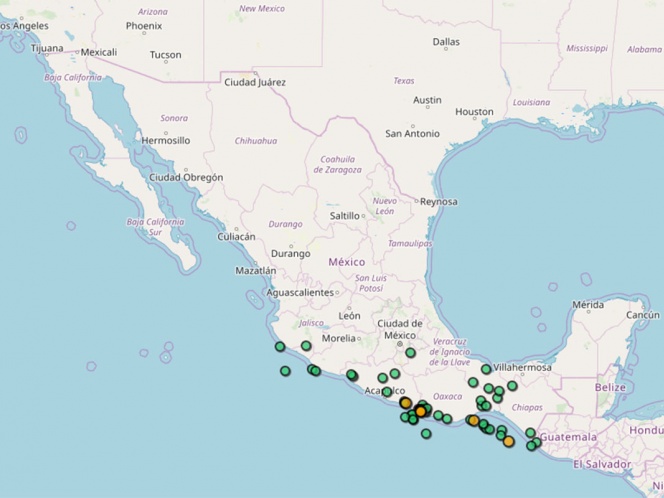
Task: Click the green marker directly south of Jalisco label
Action: 306,346
